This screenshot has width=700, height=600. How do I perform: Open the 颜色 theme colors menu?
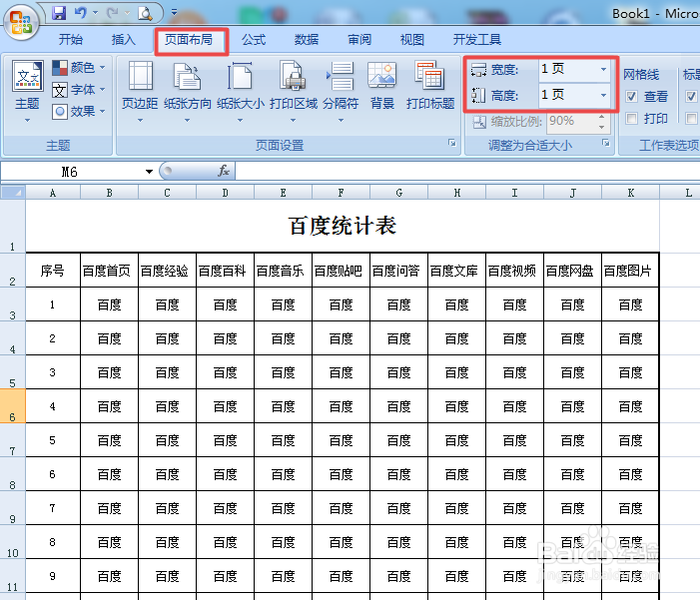point(79,68)
